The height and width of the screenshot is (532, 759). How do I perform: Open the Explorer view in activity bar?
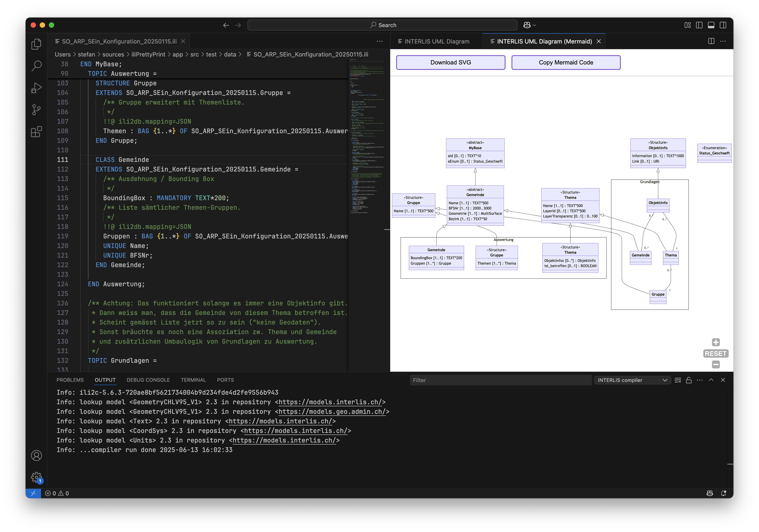(x=36, y=44)
